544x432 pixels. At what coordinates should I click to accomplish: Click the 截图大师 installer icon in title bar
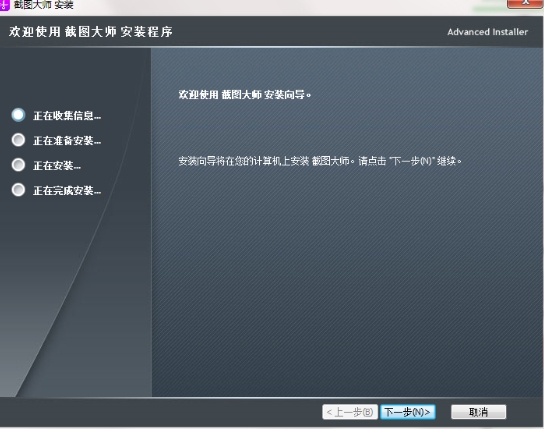(4, 5)
